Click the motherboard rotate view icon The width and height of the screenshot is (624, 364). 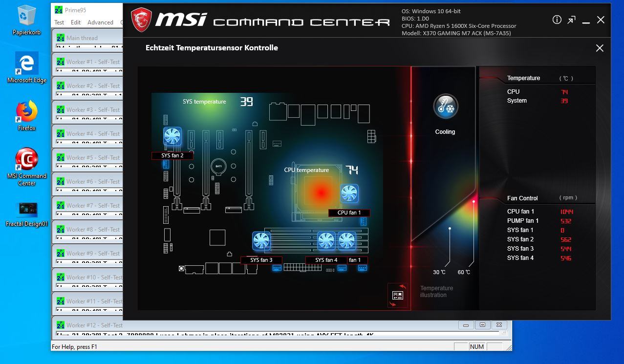(x=398, y=295)
